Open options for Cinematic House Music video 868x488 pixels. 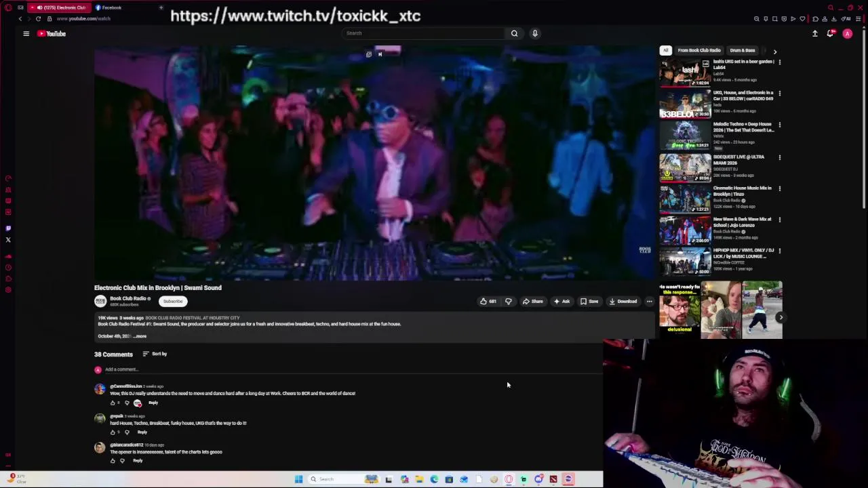pos(779,188)
